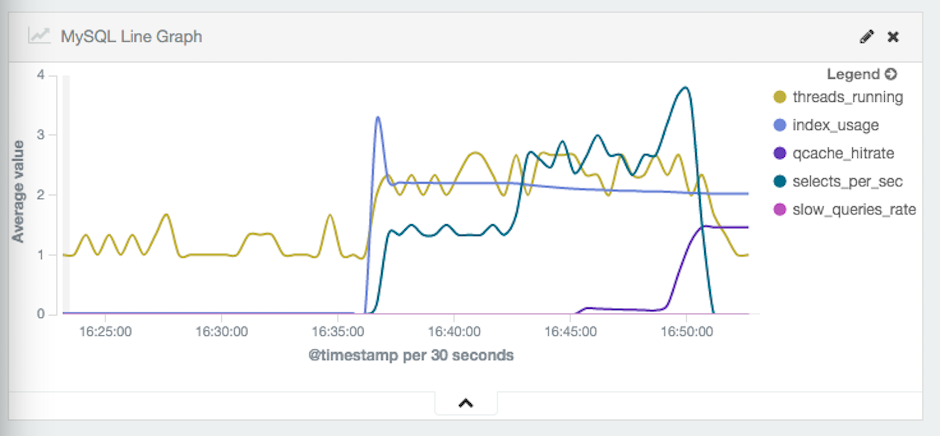Select the selects_per_sec teal color dot
The height and width of the screenshot is (436, 940).
pos(780,182)
